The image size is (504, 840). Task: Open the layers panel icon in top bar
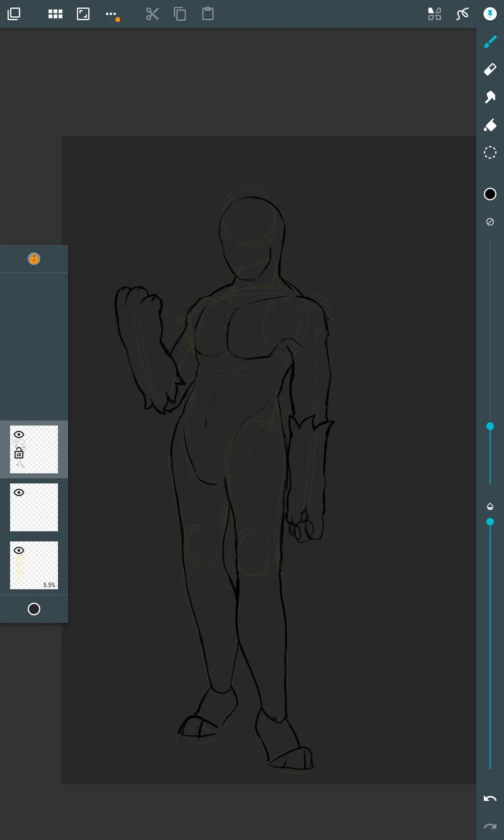[14, 14]
